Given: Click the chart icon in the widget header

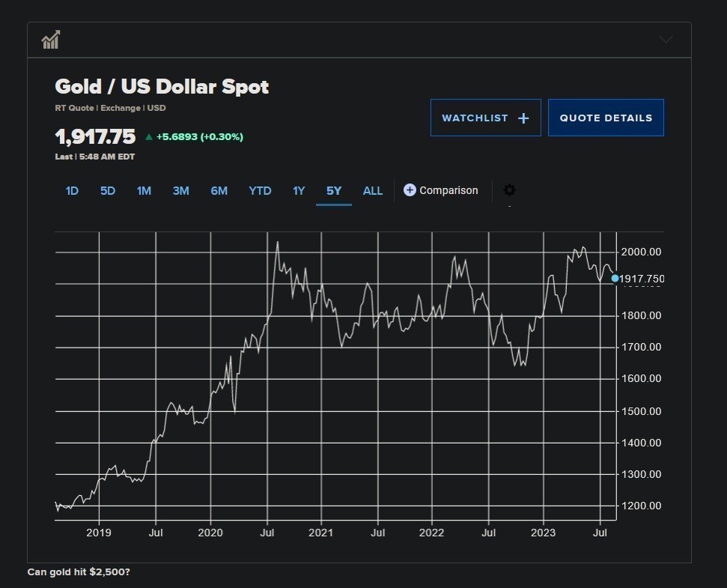Looking at the screenshot, I should 50,40.
